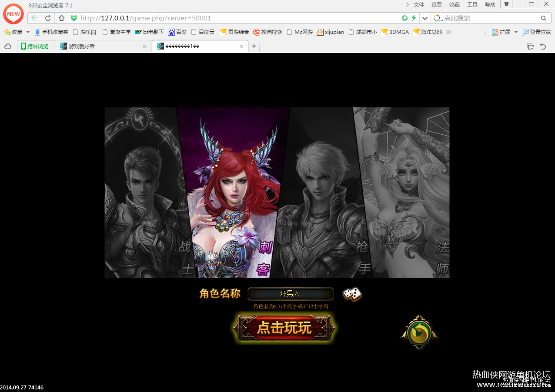
Task: Open the 搜狗搜索 bookmark
Action: pos(267,32)
